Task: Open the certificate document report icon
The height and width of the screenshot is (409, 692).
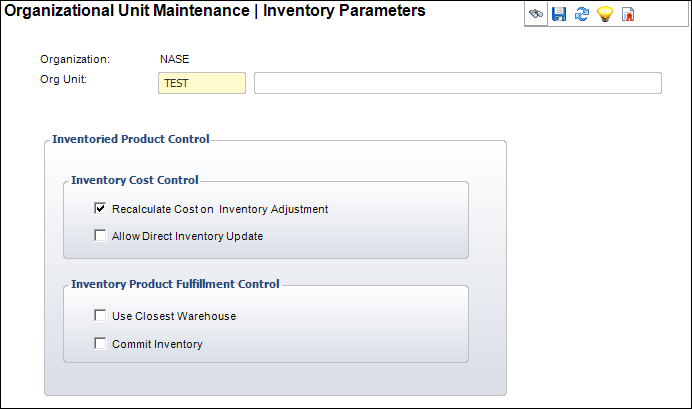Action: (628, 14)
